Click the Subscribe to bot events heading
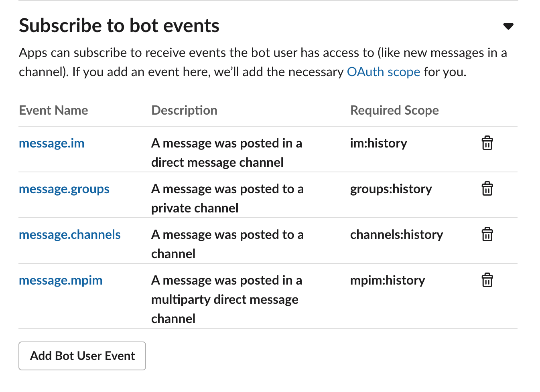The width and height of the screenshot is (540, 392). 119,26
